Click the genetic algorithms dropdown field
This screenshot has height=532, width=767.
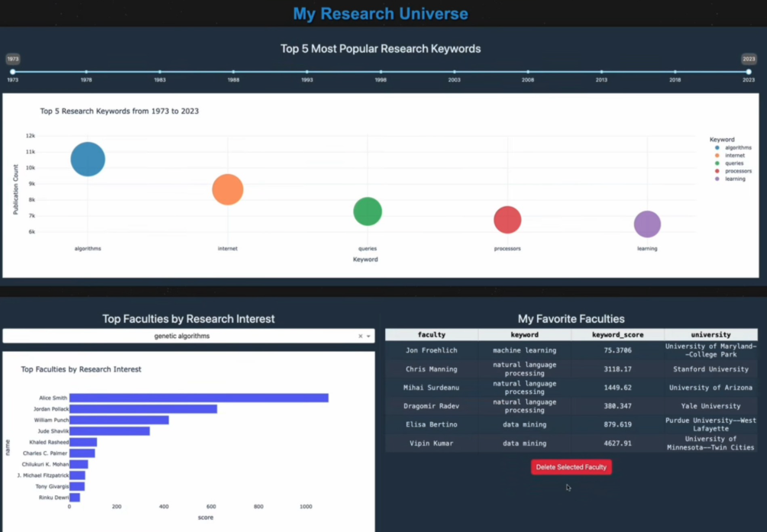[189, 336]
